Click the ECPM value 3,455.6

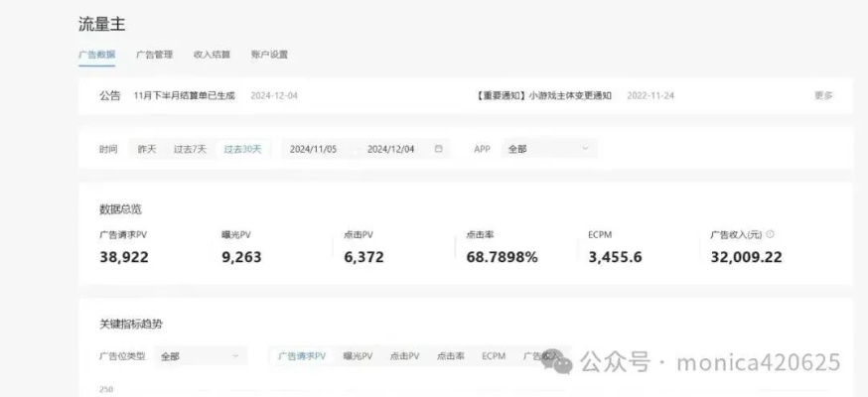tap(615, 257)
